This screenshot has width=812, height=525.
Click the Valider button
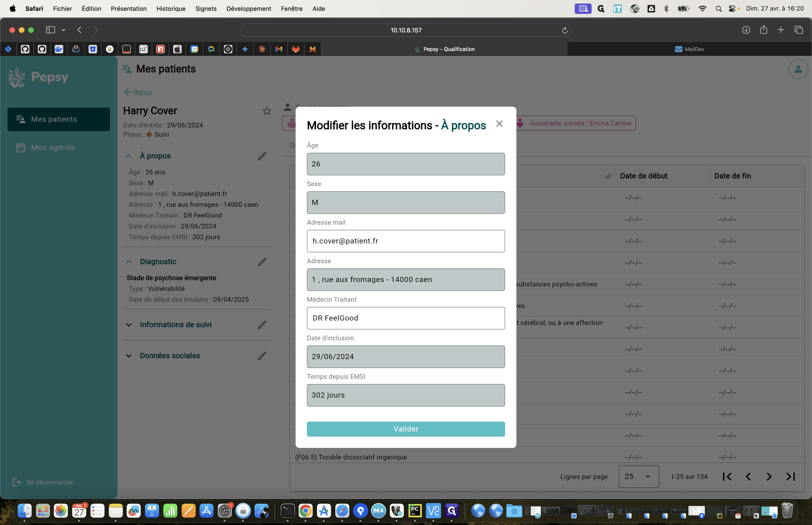coord(406,429)
